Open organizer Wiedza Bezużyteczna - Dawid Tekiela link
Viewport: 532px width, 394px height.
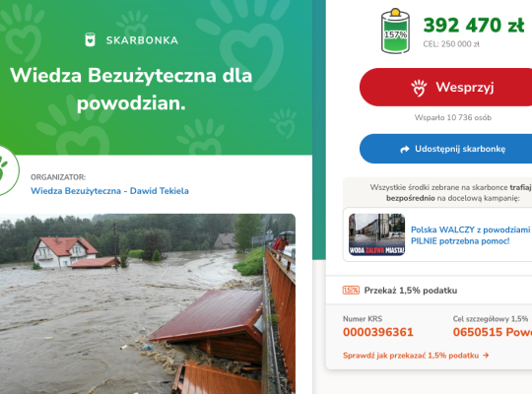pyautogui.click(x=109, y=191)
